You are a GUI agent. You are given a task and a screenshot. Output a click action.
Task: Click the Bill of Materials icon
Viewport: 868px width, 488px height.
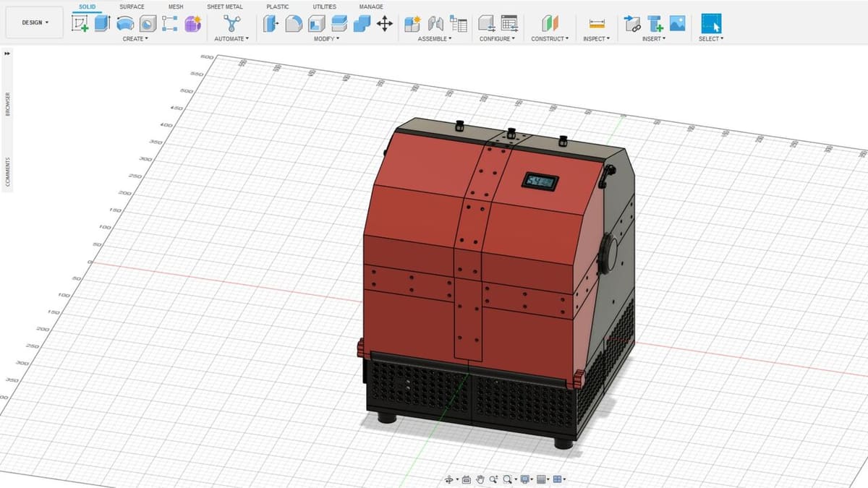458,24
